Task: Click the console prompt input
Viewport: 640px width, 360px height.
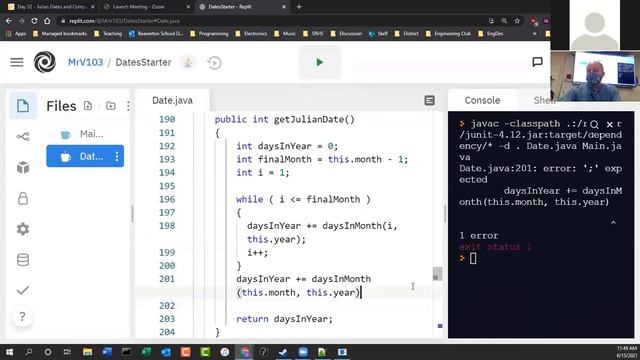Action: coord(473,258)
